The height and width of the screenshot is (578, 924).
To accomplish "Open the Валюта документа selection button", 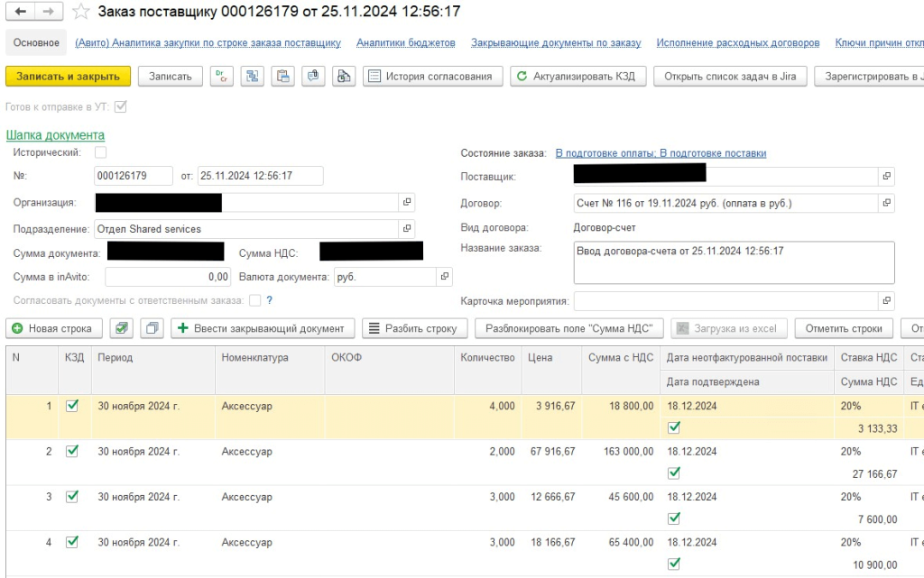I will [x=444, y=277].
